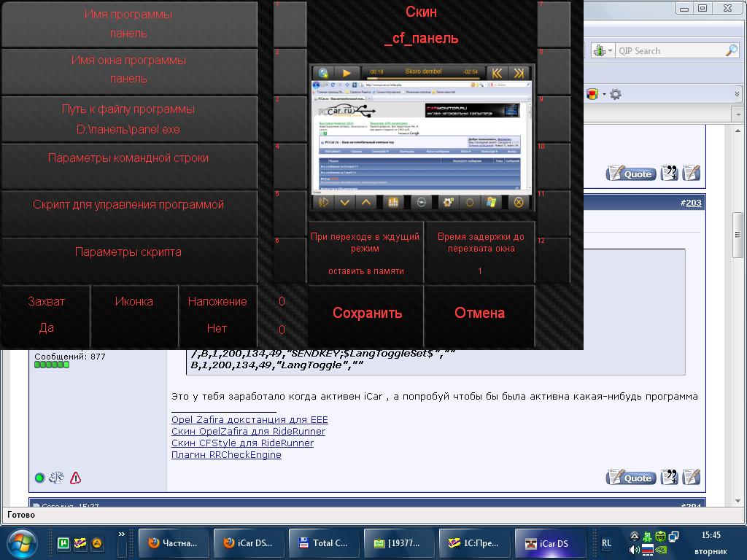The image size is (747, 560).
Task: Click the Windows flag icon in preview
Action: (492, 203)
